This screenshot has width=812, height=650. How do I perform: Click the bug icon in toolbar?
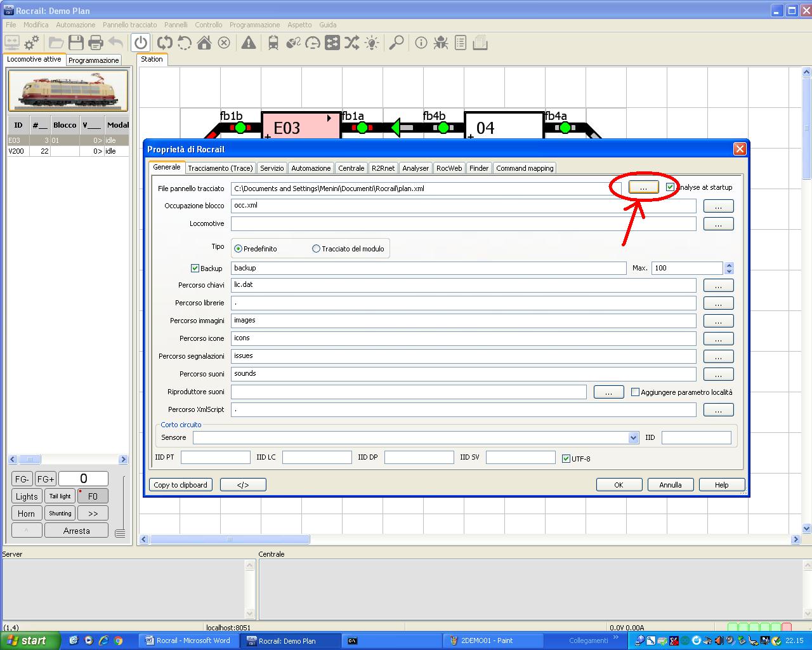point(441,43)
